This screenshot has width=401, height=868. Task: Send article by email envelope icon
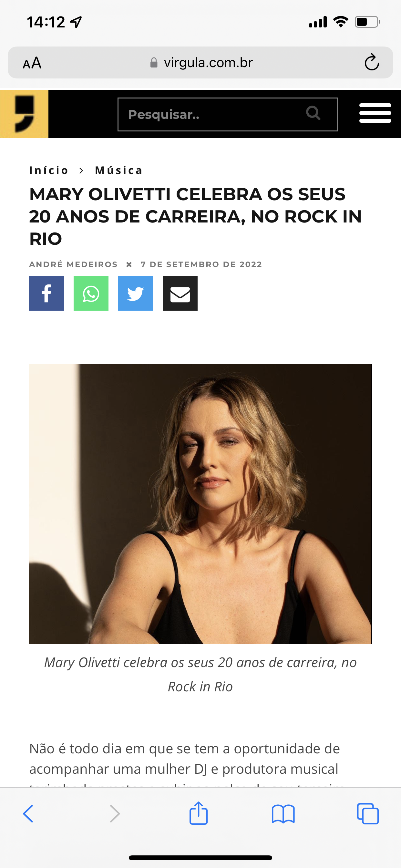click(180, 293)
